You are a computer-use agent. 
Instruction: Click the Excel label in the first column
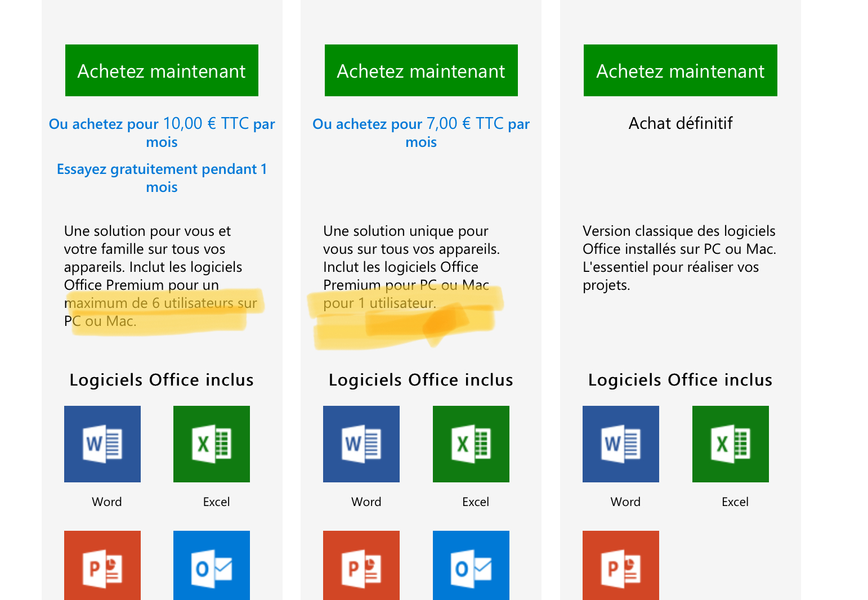point(216,502)
